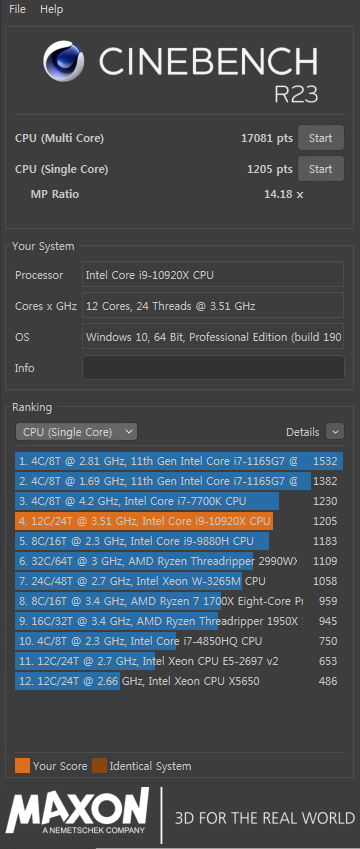This screenshot has width=360, height=849.
Task: Open the File menu
Action: (17, 9)
